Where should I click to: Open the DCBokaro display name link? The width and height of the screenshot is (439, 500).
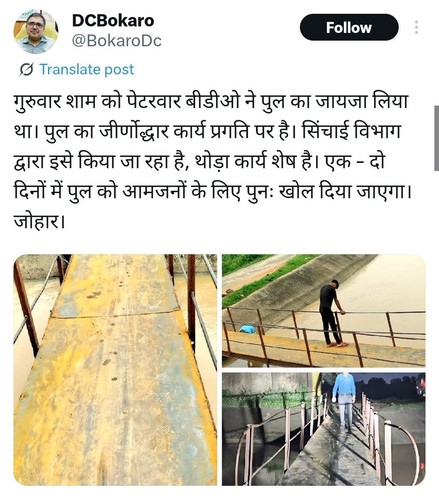point(113,21)
